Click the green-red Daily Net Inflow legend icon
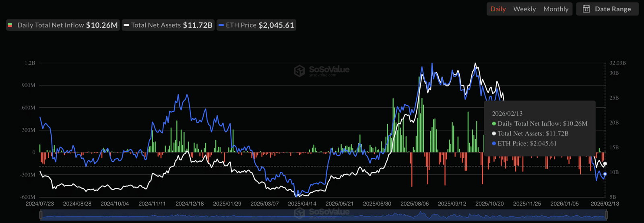Screen dimensions: 644x223 point(10,25)
